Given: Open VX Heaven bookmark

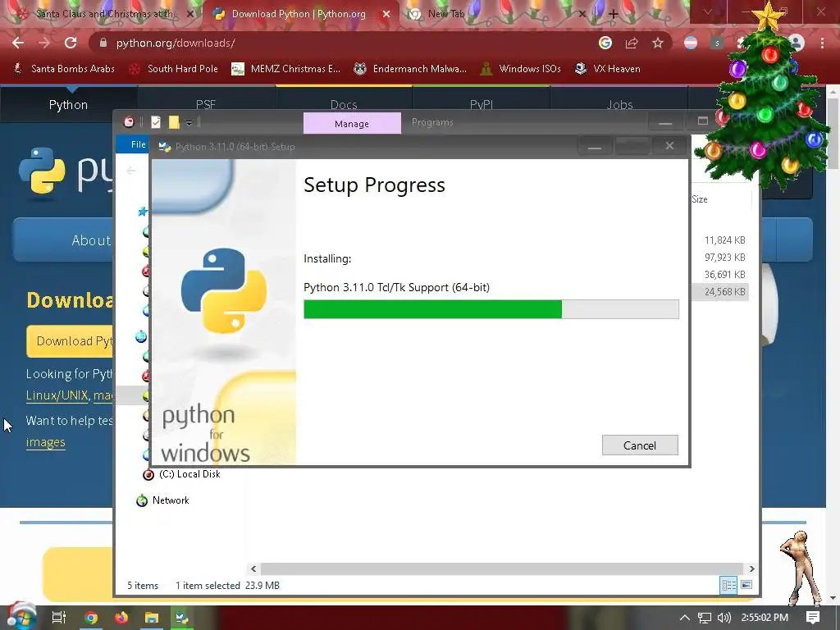Looking at the screenshot, I should (607, 69).
